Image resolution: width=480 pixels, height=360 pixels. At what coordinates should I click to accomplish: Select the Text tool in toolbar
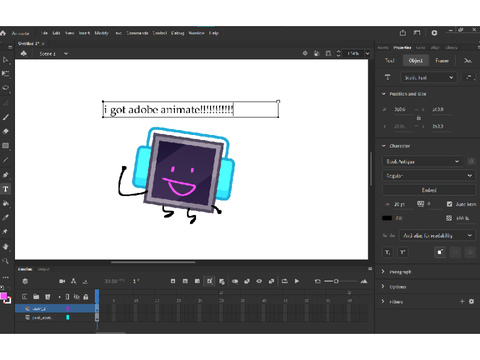pos(6,189)
